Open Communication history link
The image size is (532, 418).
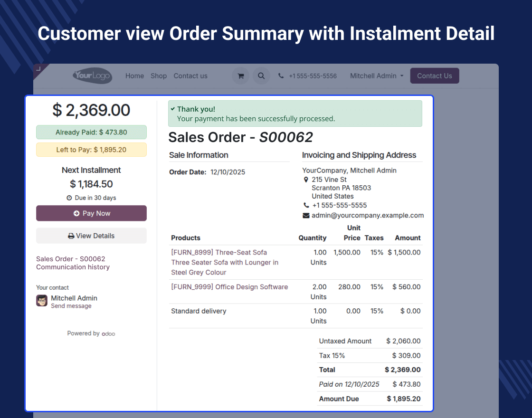pyautogui.click(x=73, y=267)
